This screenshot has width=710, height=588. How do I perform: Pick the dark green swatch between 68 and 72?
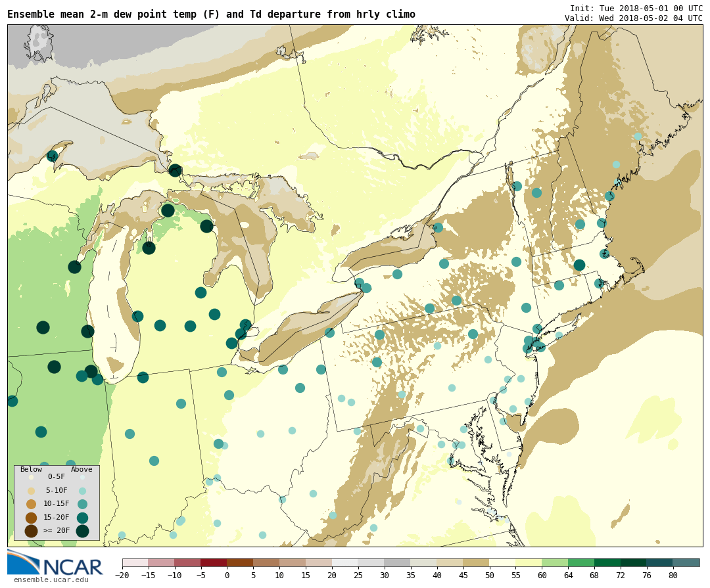click(x=607, y=562)
